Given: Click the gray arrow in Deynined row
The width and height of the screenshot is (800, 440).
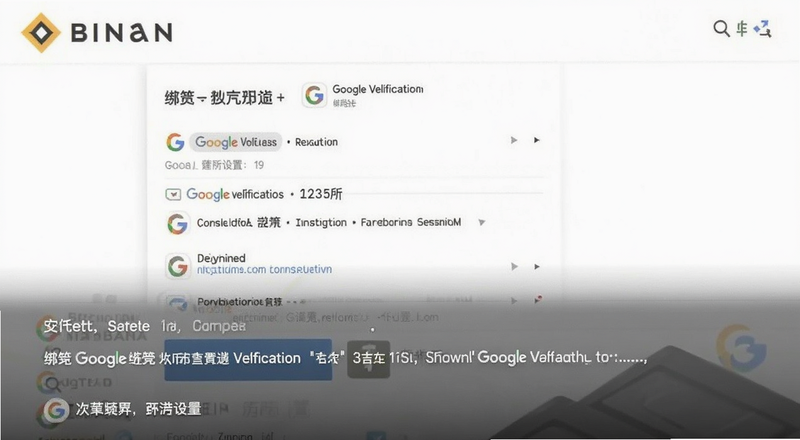Looking at the screenshot, I should tap(514, 266).
